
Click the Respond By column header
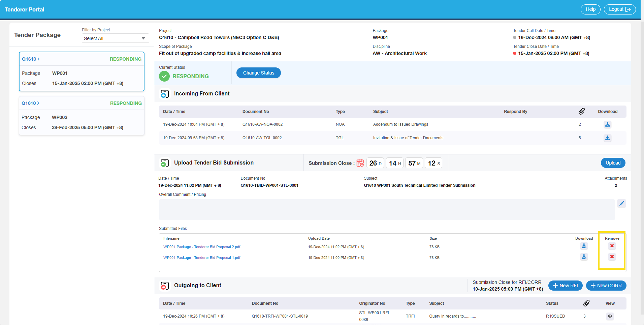[x=516, y=112]
